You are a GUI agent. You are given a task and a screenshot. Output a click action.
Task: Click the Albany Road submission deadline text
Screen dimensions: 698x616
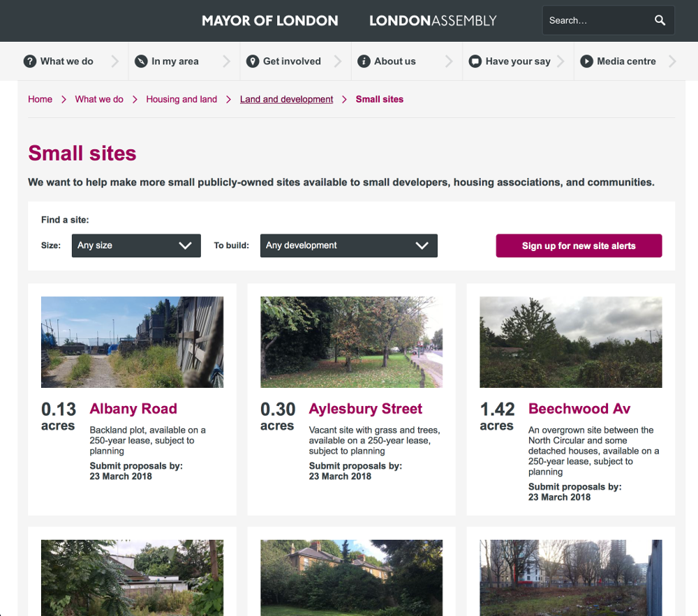[136, 471]
